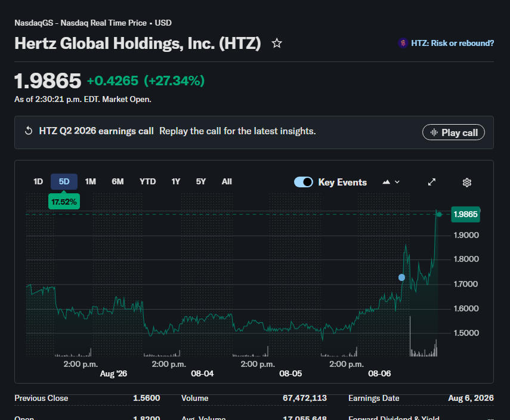Switch chart to 5Y range
Viewport: 510px width, 420px height.
pyautogui.click(x=200, y=181)
